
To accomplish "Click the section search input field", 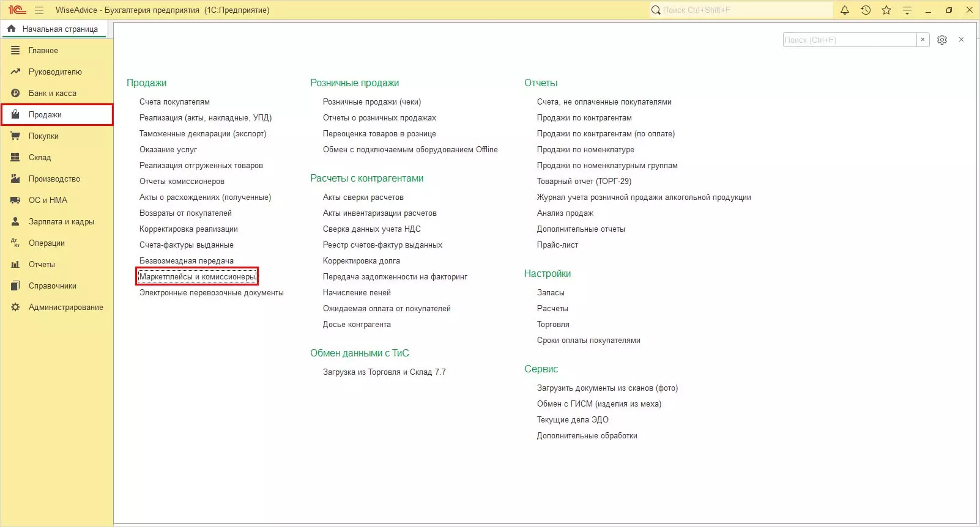I will [850, 40].
